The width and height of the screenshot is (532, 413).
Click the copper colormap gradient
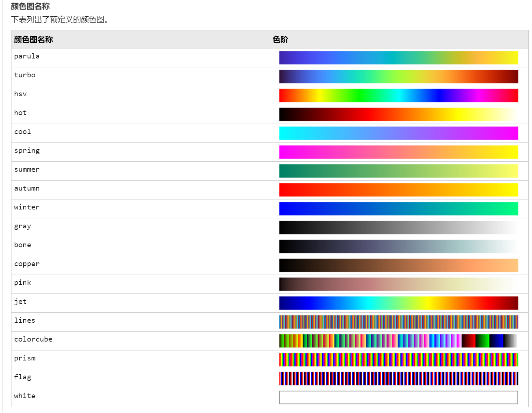399,265
